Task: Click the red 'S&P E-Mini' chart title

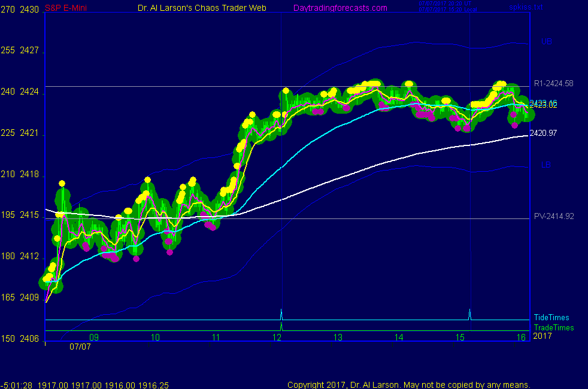Action: (66, 8)
